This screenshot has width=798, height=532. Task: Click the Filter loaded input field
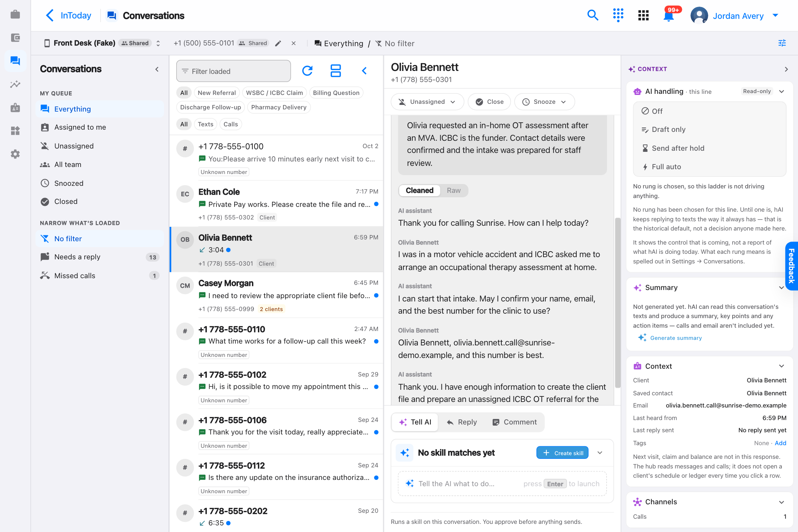233,71
